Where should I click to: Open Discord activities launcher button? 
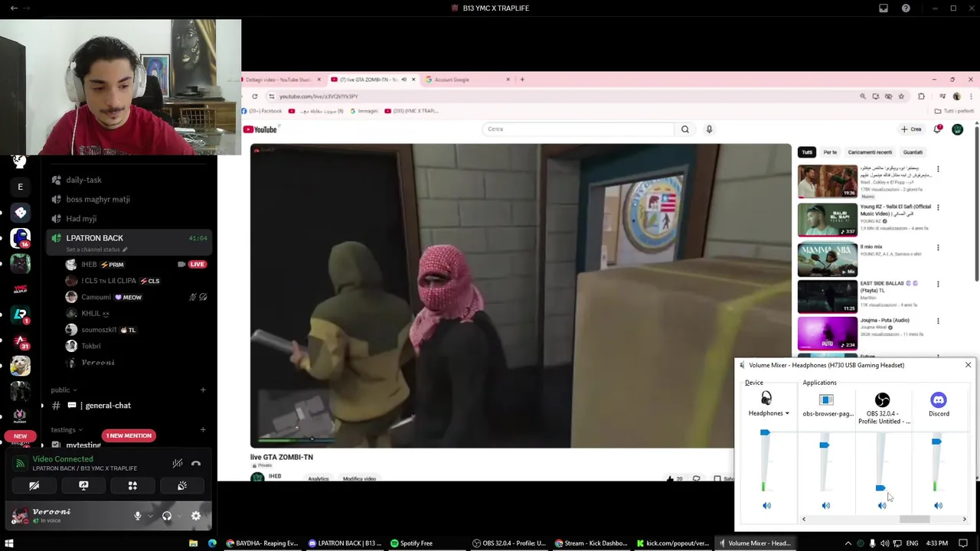coord(132,485)
